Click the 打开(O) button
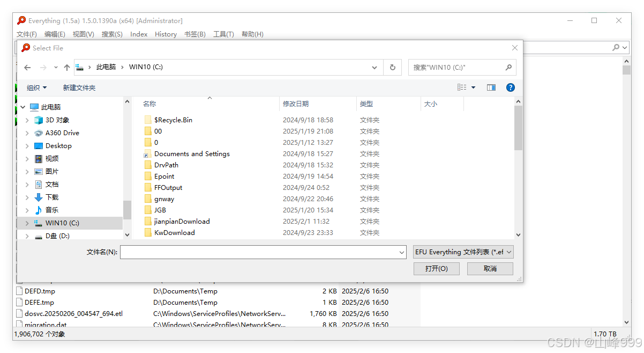 point(437,268)
